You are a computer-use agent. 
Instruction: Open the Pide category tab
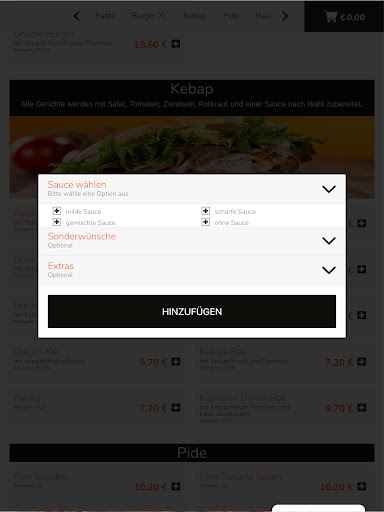[x=231, y=16]
